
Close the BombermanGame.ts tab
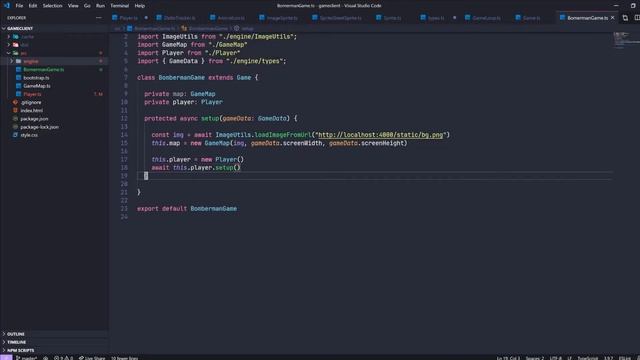coord(613,18)
